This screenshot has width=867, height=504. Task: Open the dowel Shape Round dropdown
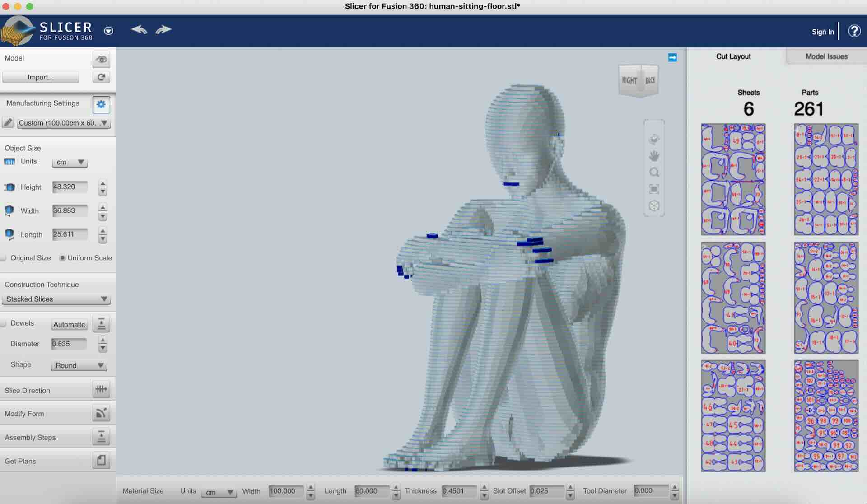coord(79,365)
